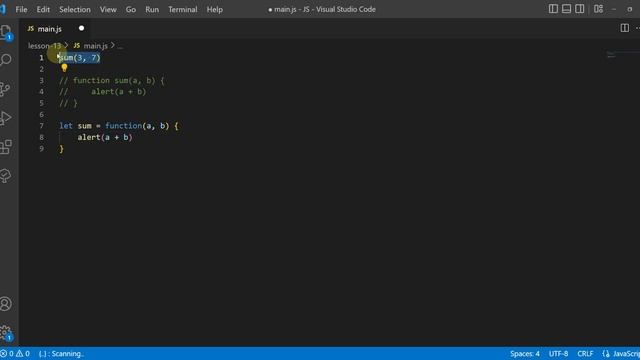Click lesson-13 breadcrumb folder
Viewport: 640px width, 360px height.
[44, 46]
